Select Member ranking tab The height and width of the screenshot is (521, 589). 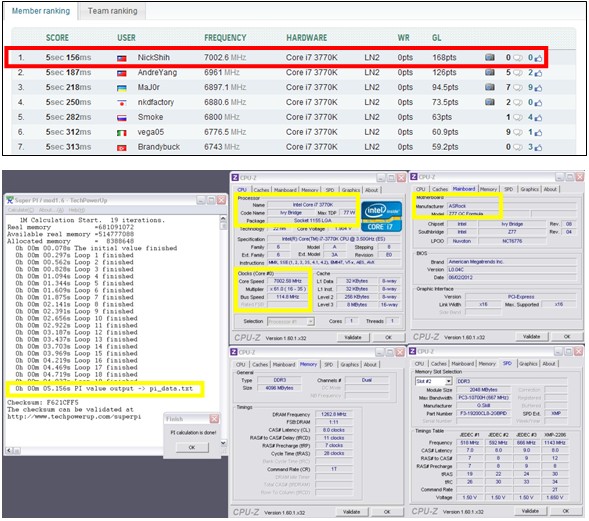click(x=41, y=11)
